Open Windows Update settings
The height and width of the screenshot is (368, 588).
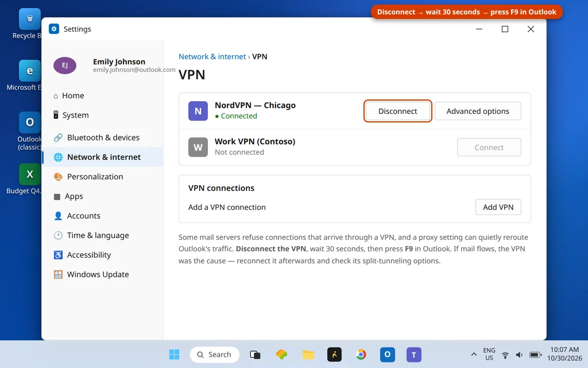[103, 274]
